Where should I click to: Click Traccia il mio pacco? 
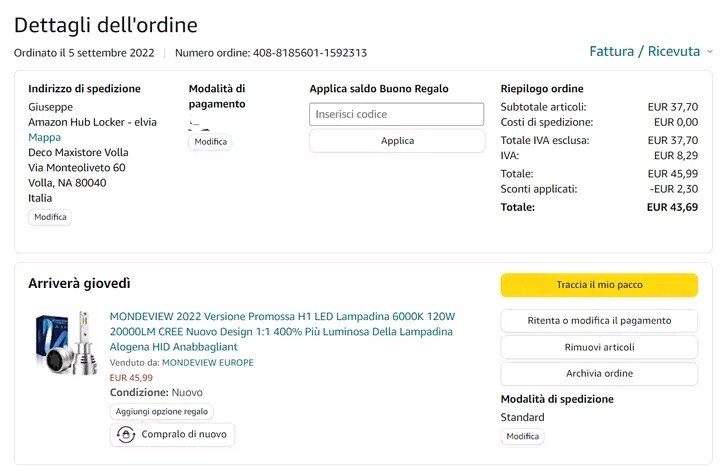[x=599, y=285]
